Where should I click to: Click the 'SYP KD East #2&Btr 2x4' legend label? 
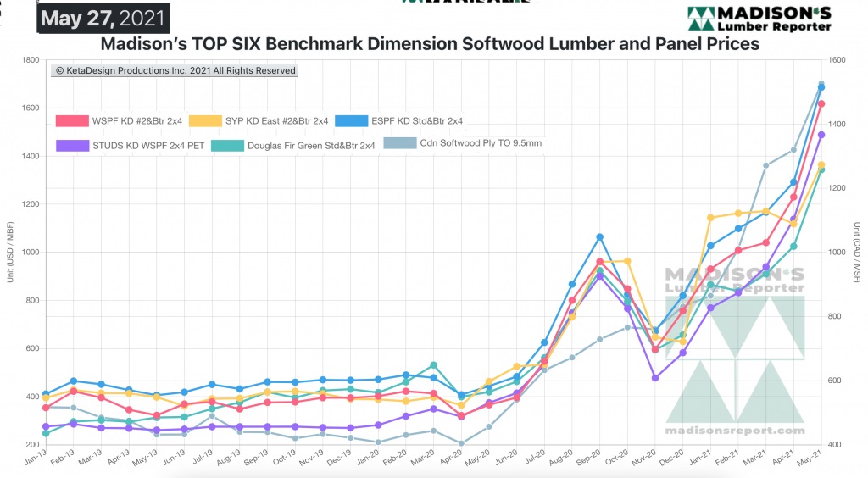point(277,121)
